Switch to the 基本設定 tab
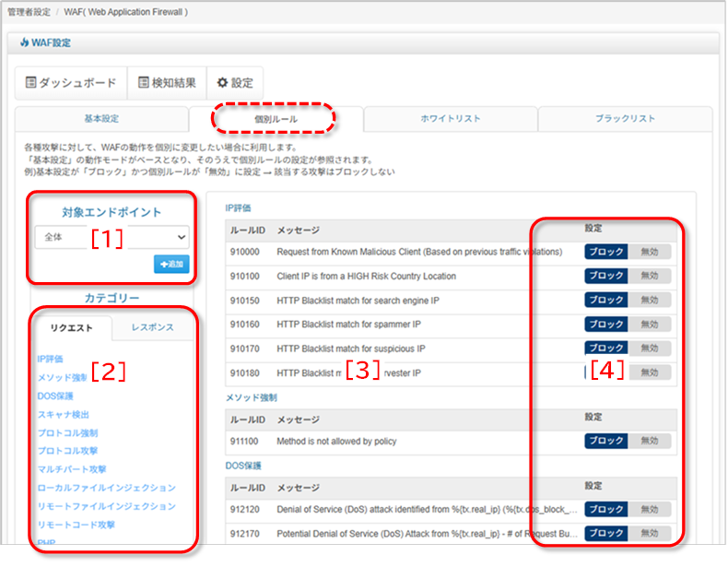Screen dimensions: 728x567 click(101, 119)
